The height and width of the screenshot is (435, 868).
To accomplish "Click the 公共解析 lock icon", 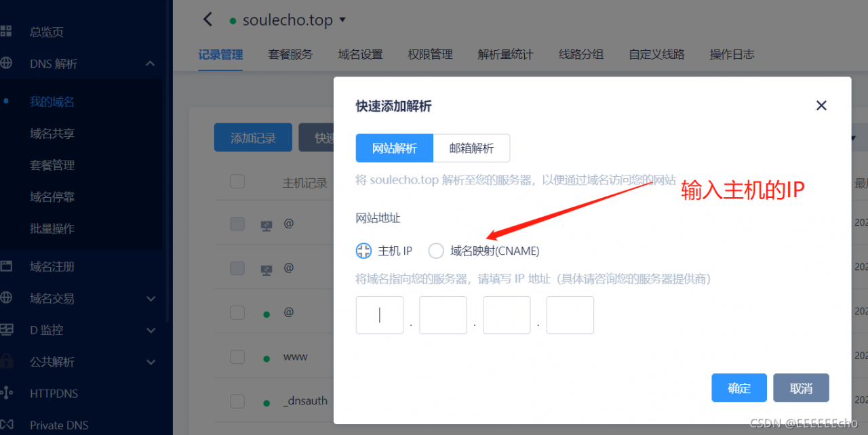I will [x=6, y=360].
